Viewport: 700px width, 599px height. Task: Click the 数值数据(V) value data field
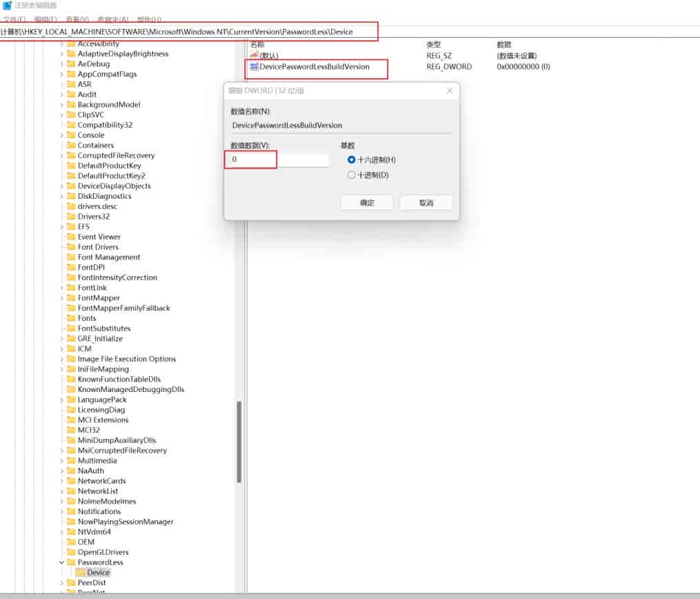click(281, 159)
